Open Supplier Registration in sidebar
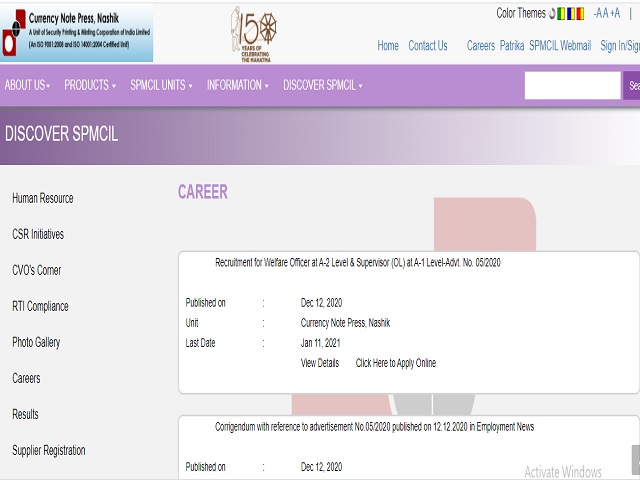 tap(49, 451)
